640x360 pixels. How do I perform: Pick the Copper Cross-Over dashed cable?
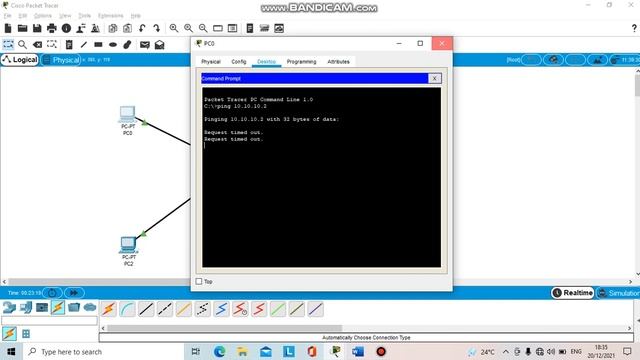point(165,309)
